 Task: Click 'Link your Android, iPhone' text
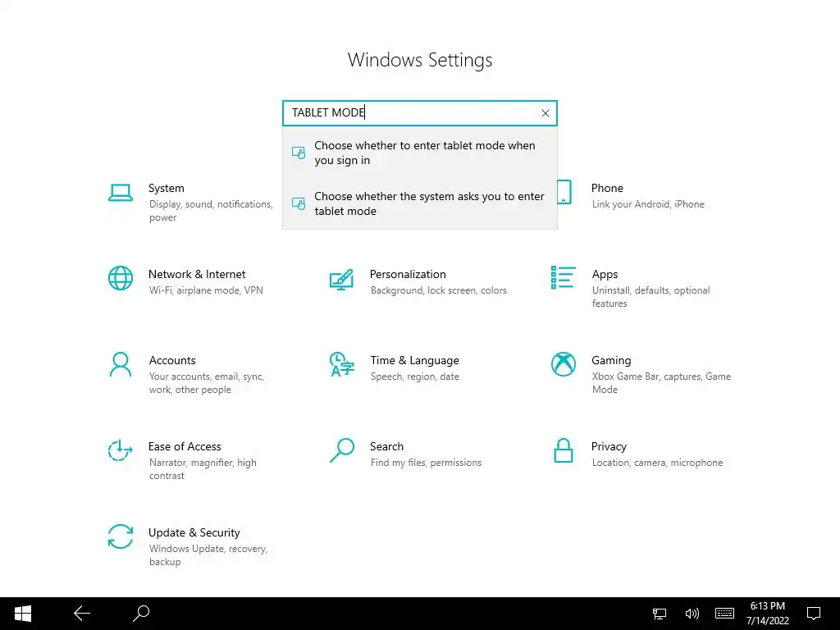click(x=648, y=204)
